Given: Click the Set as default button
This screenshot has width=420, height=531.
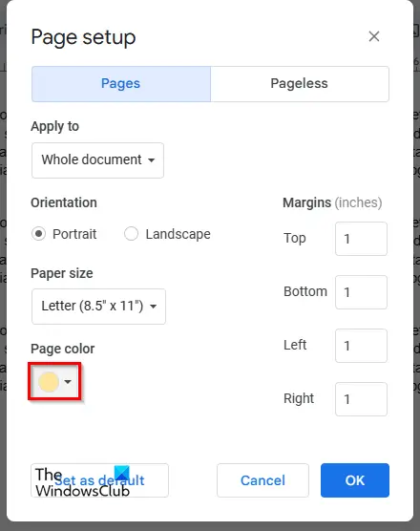Looking at the screenshot, I should point(100,480).
